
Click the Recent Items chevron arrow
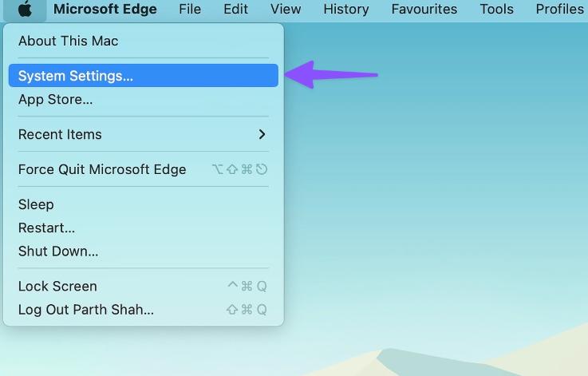(262, 134)
